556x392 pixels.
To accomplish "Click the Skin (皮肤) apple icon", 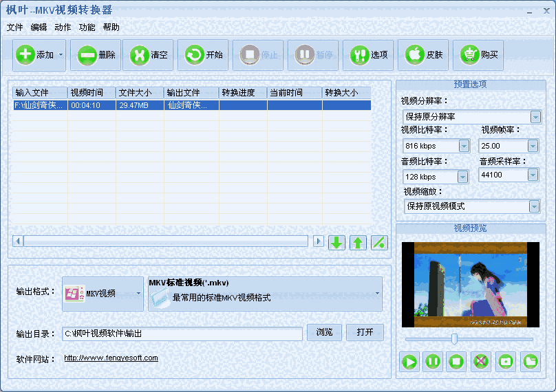I will point(415,55).
